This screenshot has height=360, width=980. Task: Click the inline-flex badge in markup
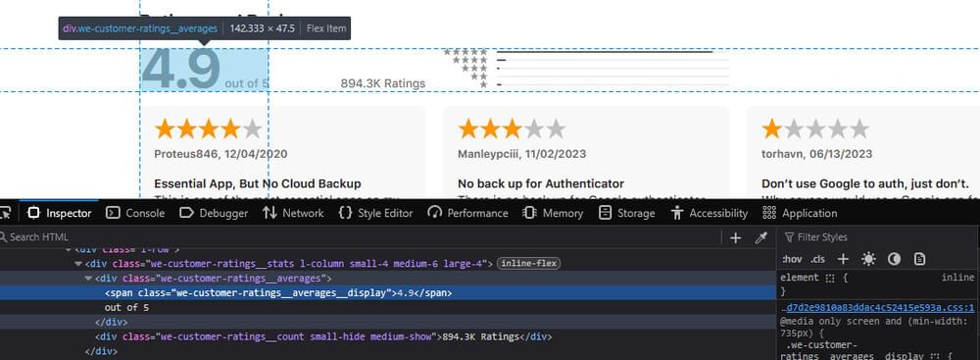[x=529, y=264]
